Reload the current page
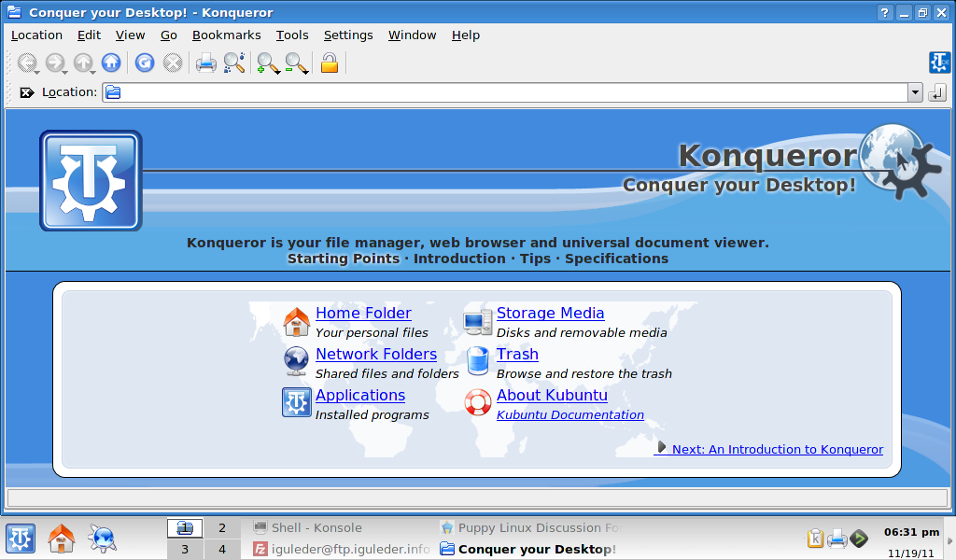Screen dimensions: 956x560 click(145, 63)
